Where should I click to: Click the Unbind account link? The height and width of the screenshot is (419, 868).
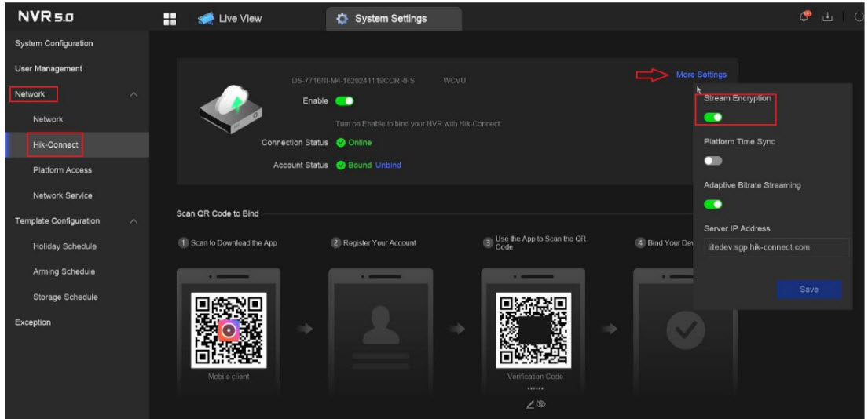click(388, 166)
